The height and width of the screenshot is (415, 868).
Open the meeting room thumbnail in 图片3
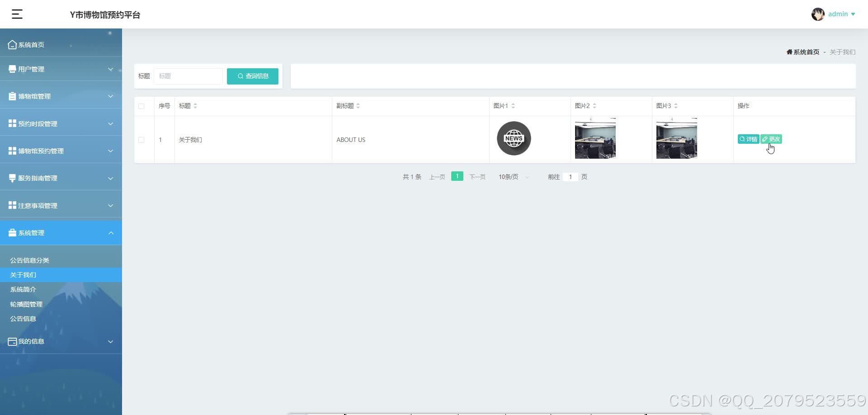click(677, 138)
